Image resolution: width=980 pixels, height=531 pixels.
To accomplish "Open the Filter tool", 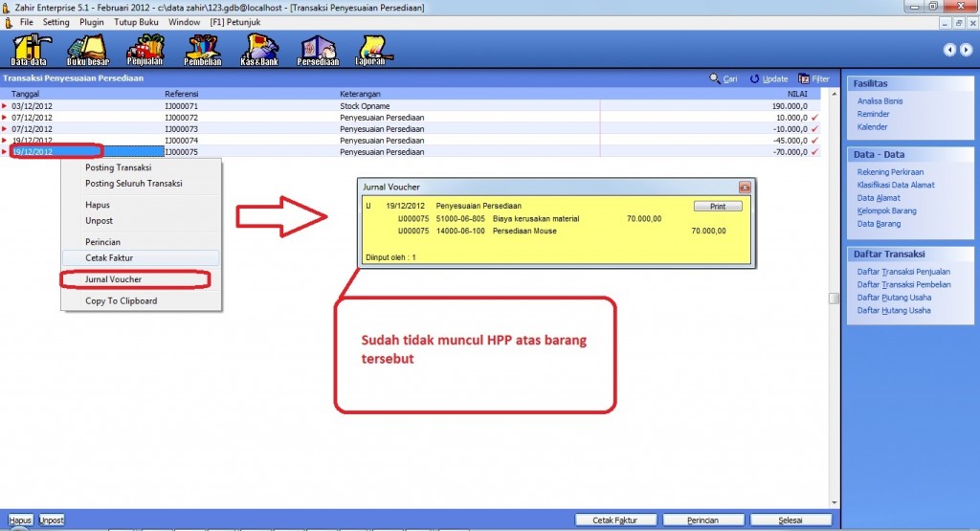I will tap(805, 78).
